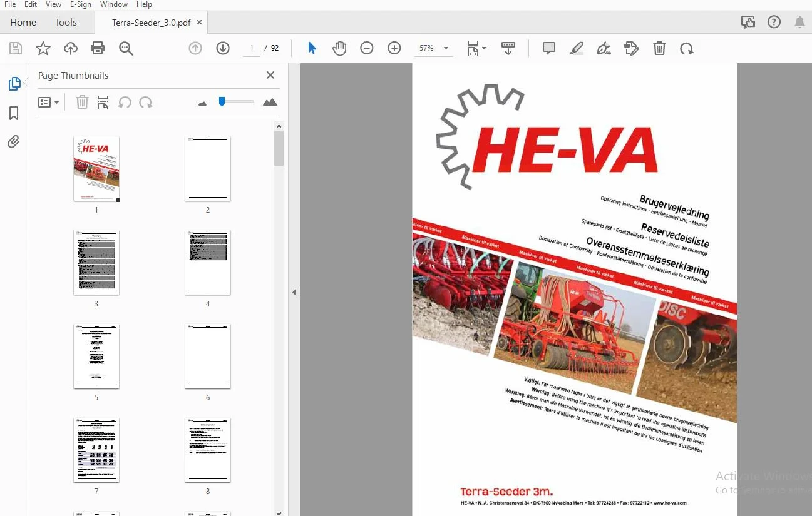
Task: Select page 4 thumbnail
Action: click(208, 263)
